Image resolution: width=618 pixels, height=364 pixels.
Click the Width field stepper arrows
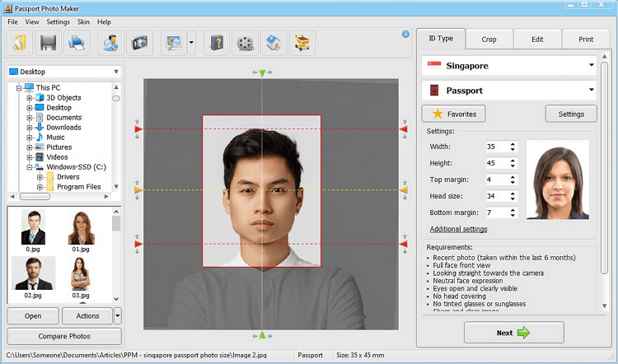(x=513, y=147)
